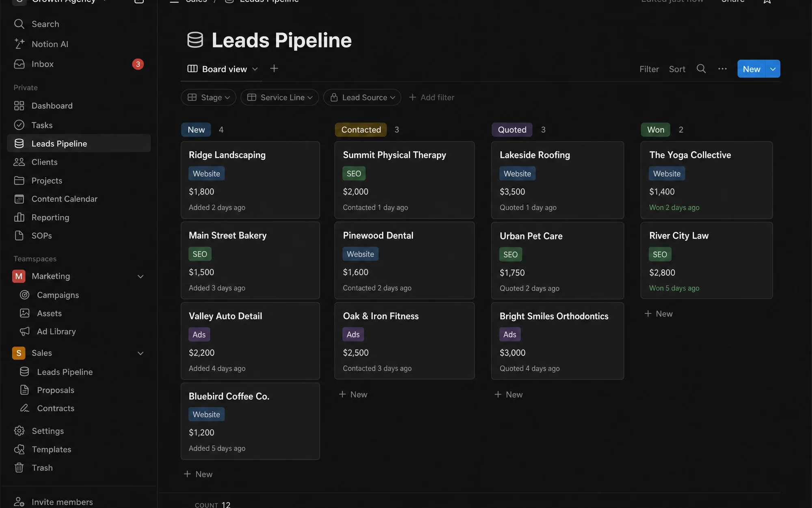This screenshot has height=508, width=812.
Task: Click the blue New button
Action: (x=752, y=69)
